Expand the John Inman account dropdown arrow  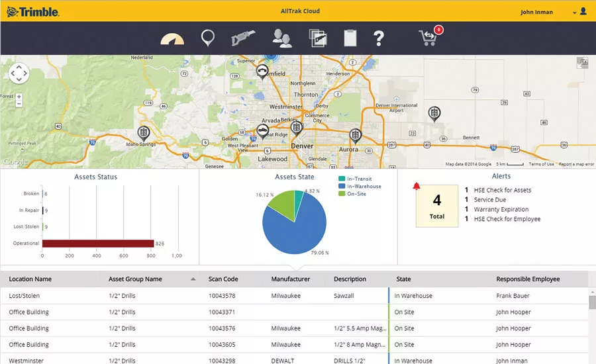point(574,13)
